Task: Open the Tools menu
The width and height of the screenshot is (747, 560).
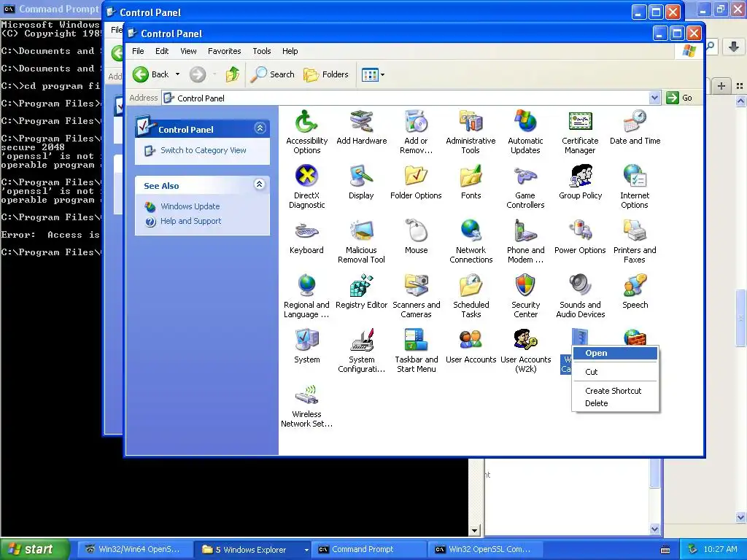Action: click(262, 51)
